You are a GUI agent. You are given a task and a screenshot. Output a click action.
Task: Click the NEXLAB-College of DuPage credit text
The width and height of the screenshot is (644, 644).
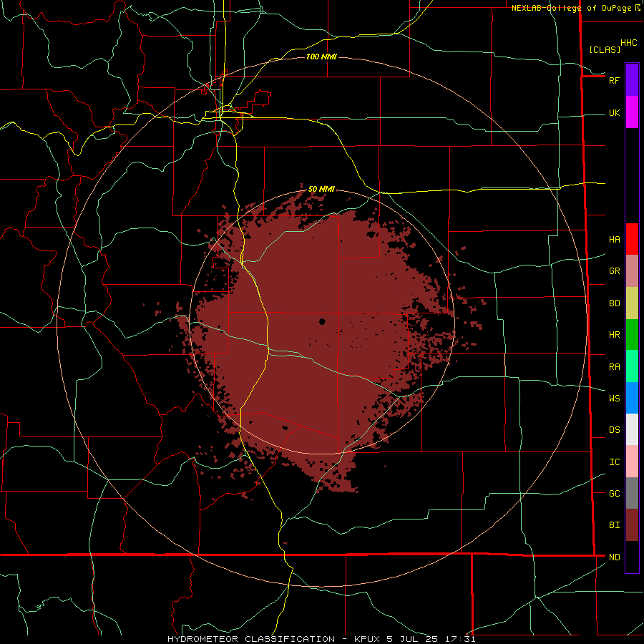[x=572, y=8]
